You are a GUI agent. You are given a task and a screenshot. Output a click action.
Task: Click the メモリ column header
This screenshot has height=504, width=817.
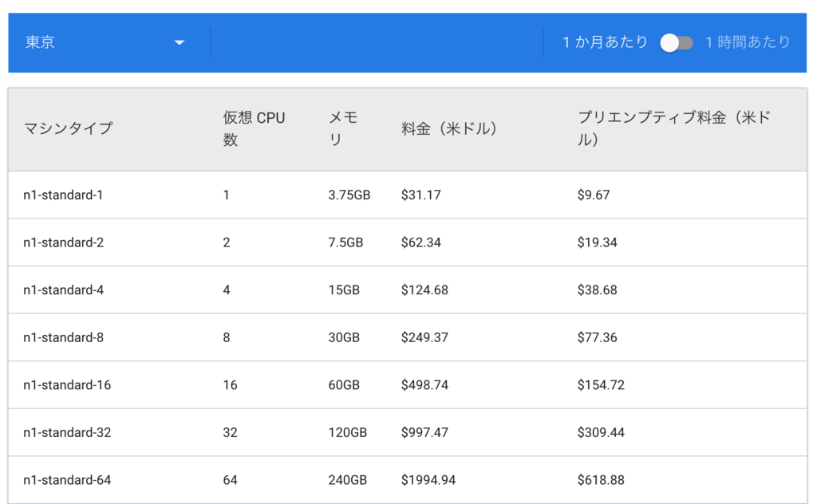pos(343,128)
